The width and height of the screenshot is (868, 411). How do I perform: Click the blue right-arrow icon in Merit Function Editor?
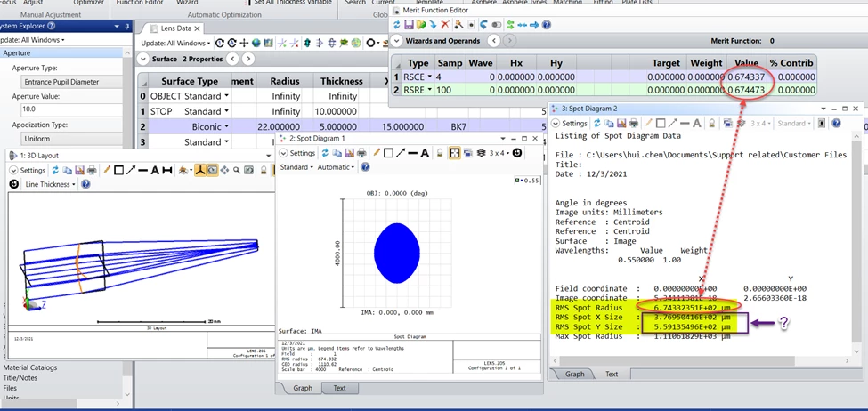pyautogui.click(x=534, y=25)
